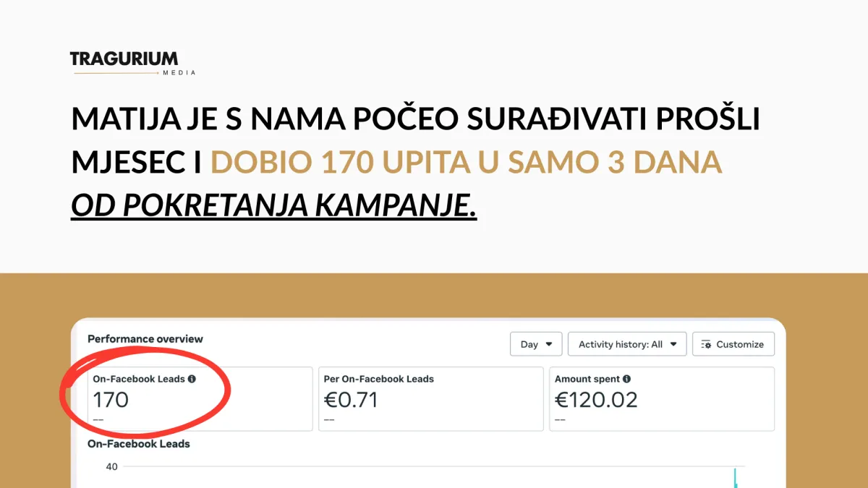The image size is (868, 488).
Task: Click the €0.71 cost per lead value
Action: (351, 400)
